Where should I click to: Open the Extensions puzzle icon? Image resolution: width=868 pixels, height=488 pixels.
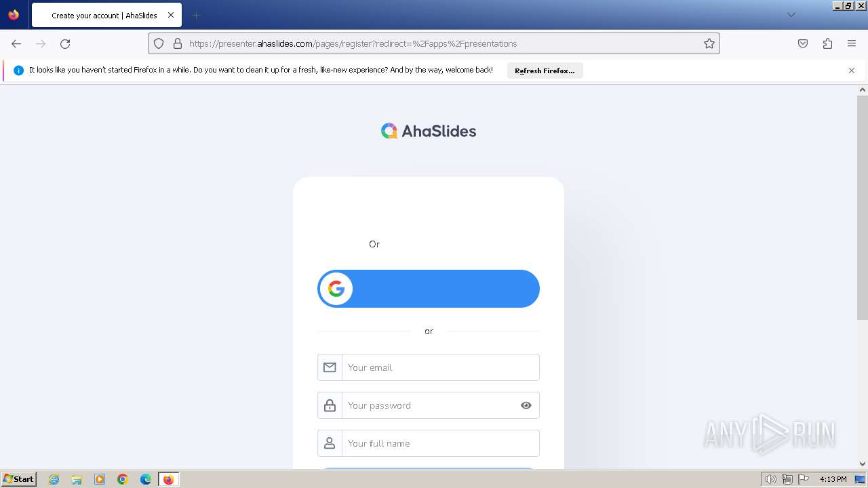coord(827,43)
